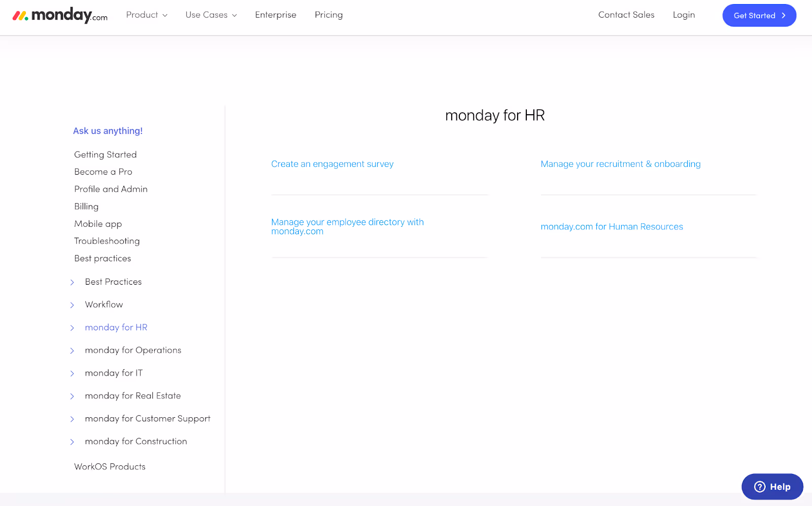Expand the monday for Operations chevron
Image resolution: width=812 pixels, height=506 pixels.
[72, 351]
